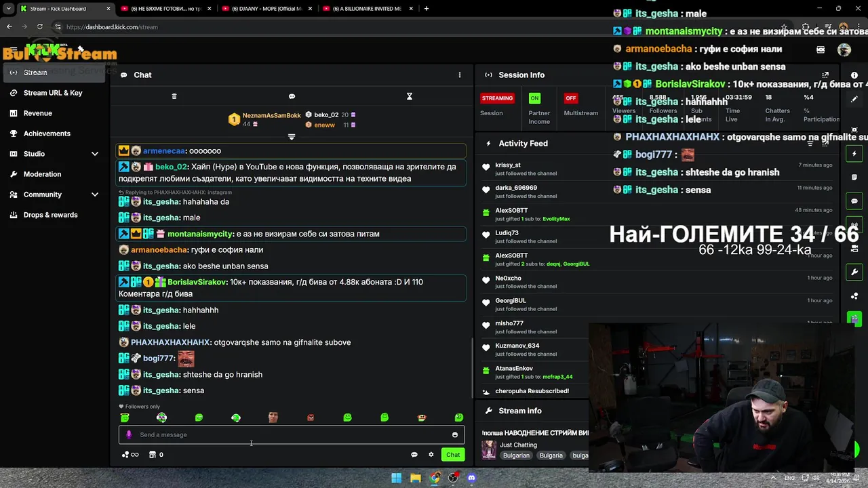Open a new browser tab

[x=426, y=9]
